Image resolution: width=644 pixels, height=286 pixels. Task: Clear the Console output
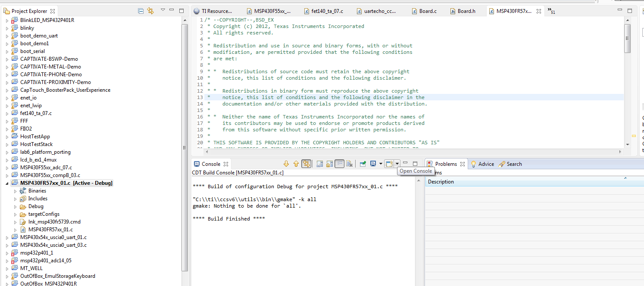pos(350,164)
